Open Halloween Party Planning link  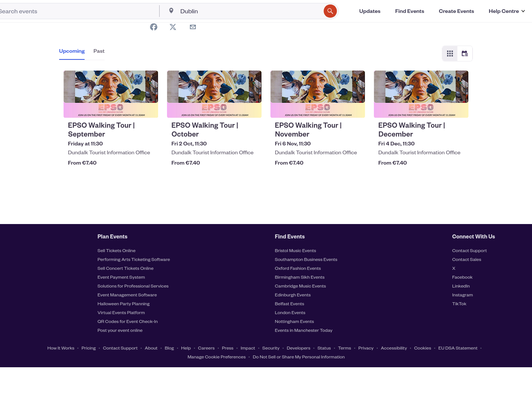pyautogui.click(x=123, y=304)
